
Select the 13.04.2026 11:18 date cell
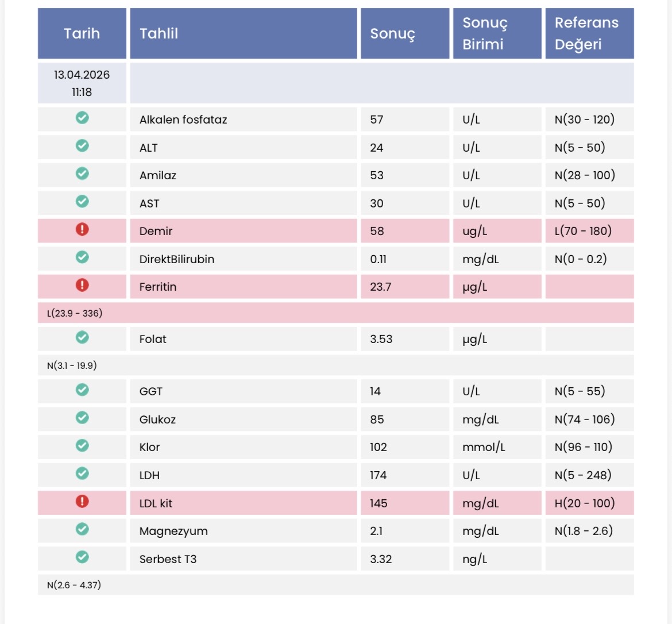(x=82, y=83)
